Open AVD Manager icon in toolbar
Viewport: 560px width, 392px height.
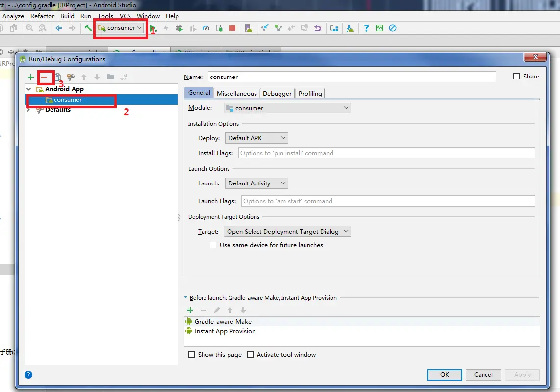[x=249, y=28]
